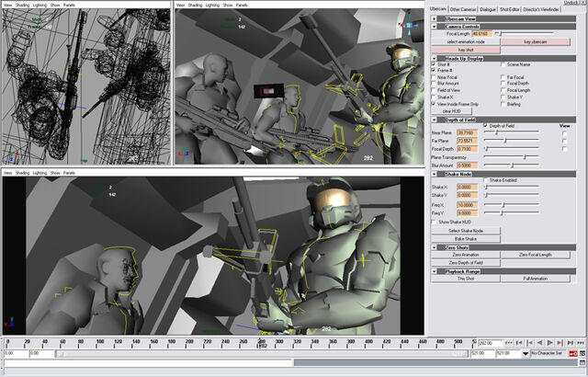Open the Dialogue tab
The width and height of the screenshot is (588, 377).
pos(488,9)
